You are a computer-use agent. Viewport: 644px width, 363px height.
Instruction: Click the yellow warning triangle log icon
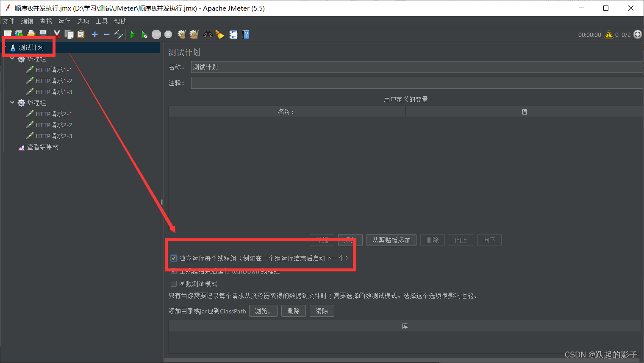pos(609,34)
